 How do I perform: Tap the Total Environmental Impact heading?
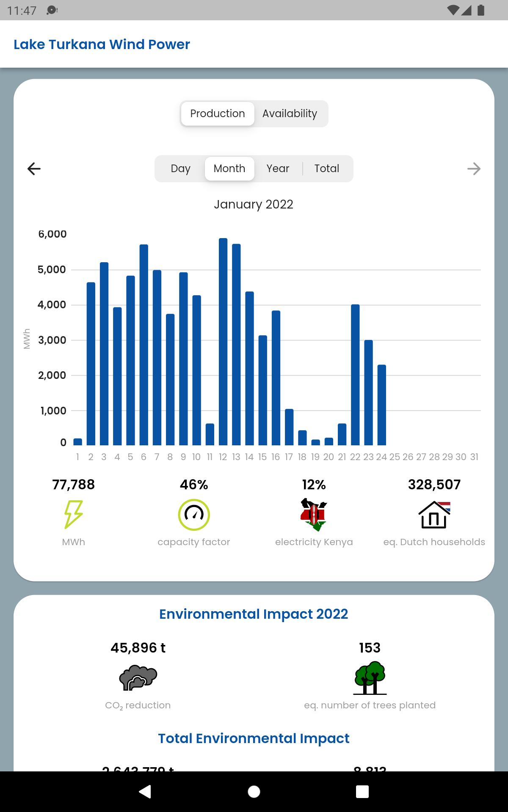(254, 738)
